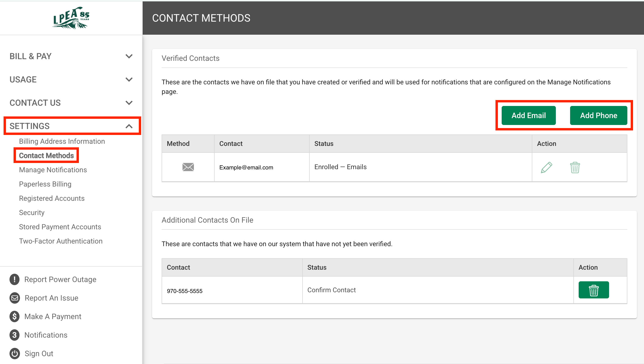Click the Sign Out power icon
The width and height of the screenshot is (644, 364).
point(14,353)
